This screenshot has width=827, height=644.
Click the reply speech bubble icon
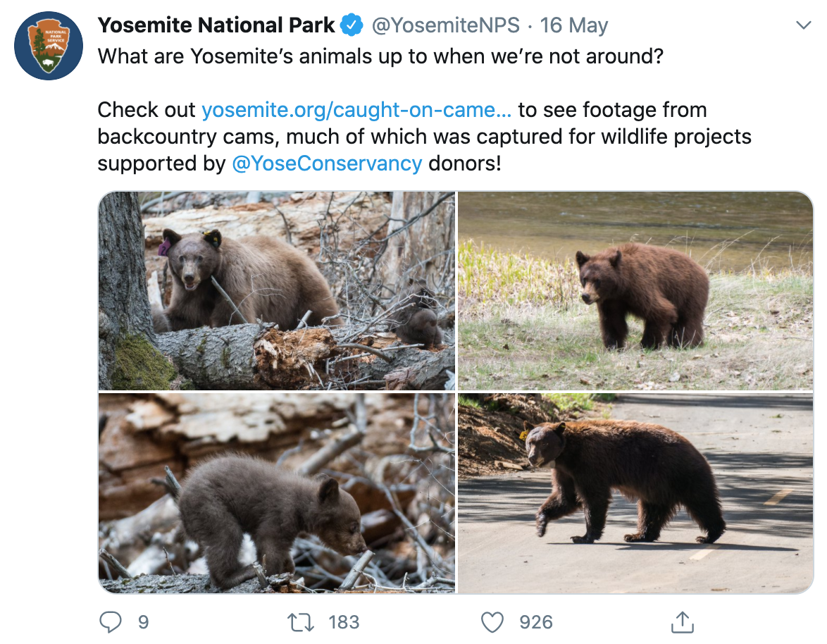coord(111,622)
